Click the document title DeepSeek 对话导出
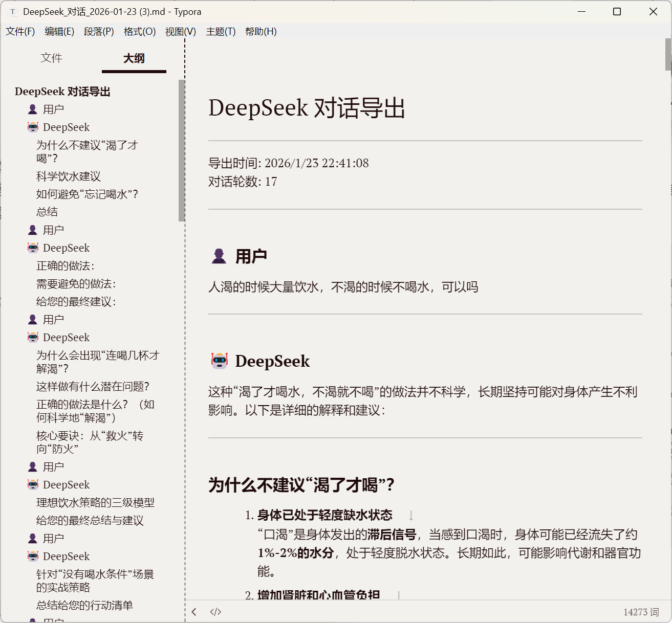The height and width of the screenshot is (623, 672). 307,108
